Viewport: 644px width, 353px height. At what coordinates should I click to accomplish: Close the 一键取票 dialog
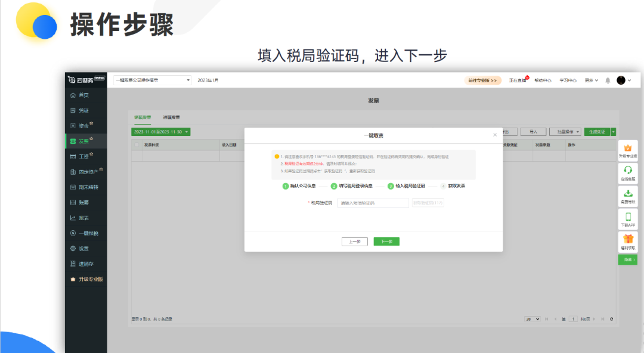[x=495, y=135]
